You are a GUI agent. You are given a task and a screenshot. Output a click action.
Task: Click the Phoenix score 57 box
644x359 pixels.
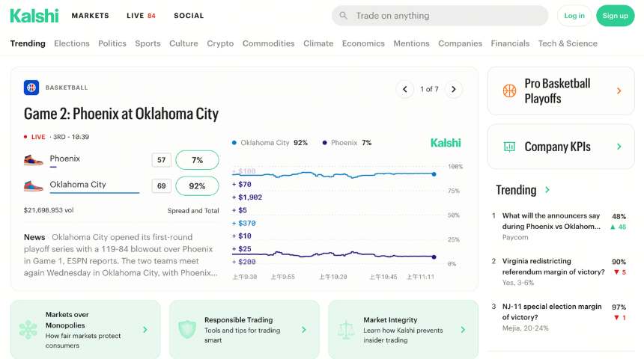(x=162, y=160)
